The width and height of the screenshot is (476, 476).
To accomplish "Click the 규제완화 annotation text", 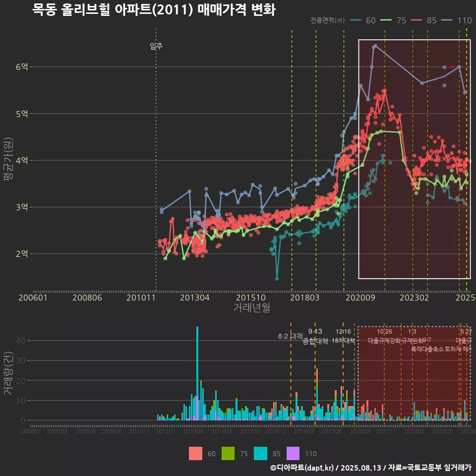I will pos(413,341).
